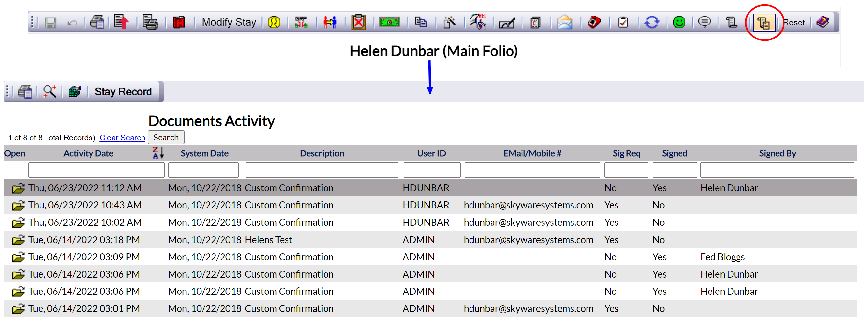Screen dimensions: 868x325
Task: Open the speech bubble comments icon
Action: coord(704,22)
